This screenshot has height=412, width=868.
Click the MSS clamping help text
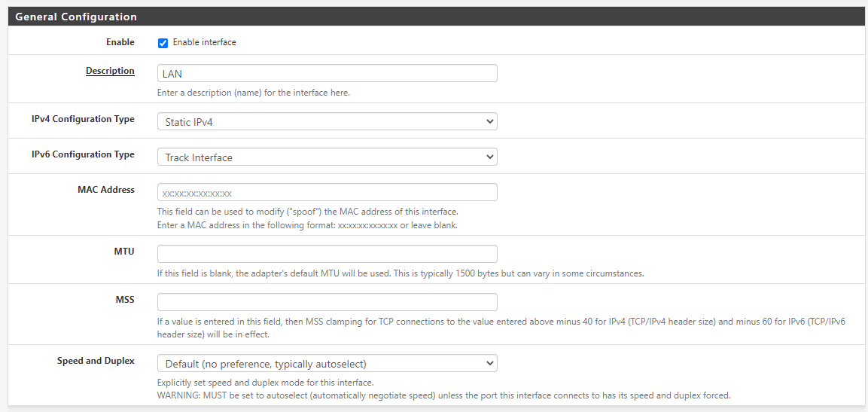(x=501, y=328)
